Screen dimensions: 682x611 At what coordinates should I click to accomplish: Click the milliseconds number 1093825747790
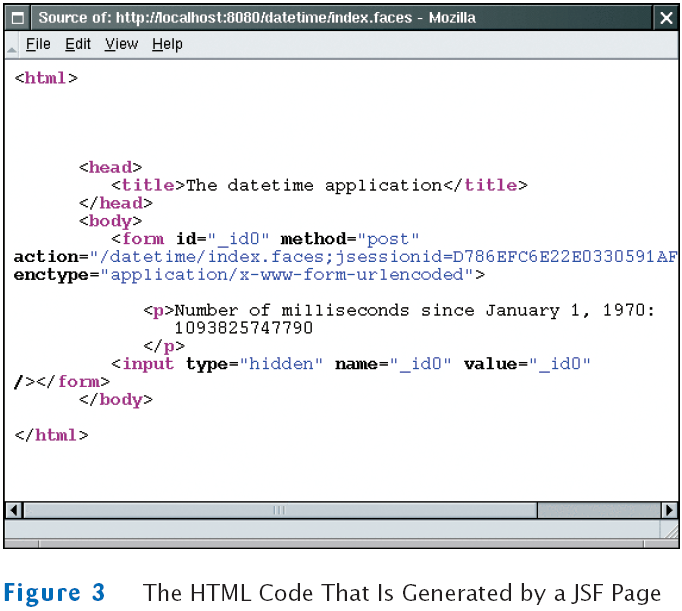click(243, 328)
